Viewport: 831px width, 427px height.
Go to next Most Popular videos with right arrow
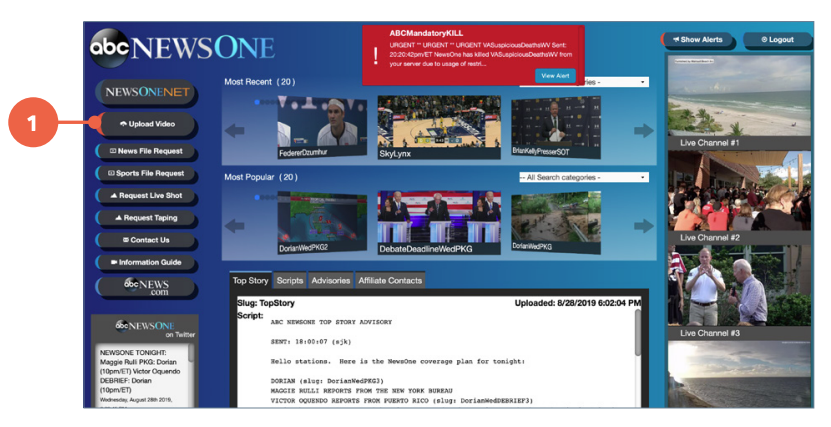644,226
